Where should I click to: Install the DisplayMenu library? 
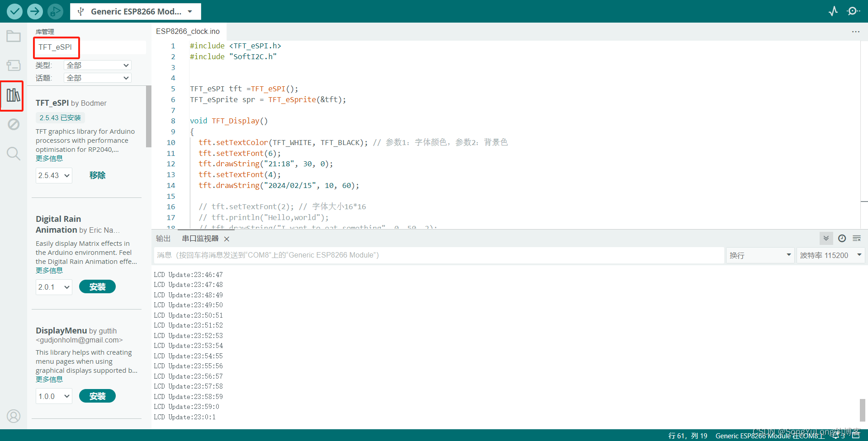(97, 396)
